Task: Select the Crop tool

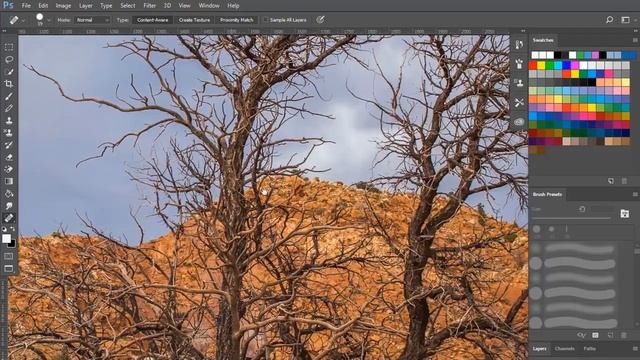Action: point(9,84)
